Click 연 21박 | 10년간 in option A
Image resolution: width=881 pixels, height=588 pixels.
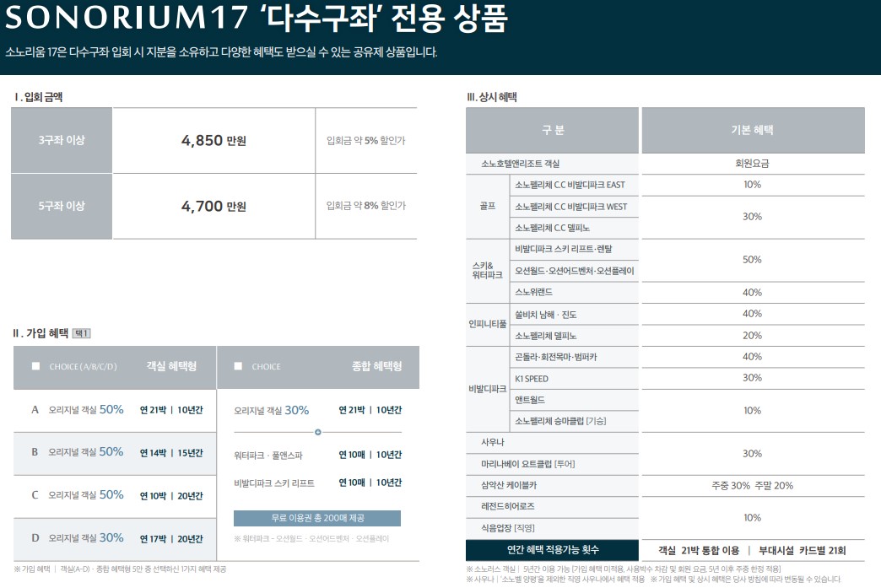(171, 410)
